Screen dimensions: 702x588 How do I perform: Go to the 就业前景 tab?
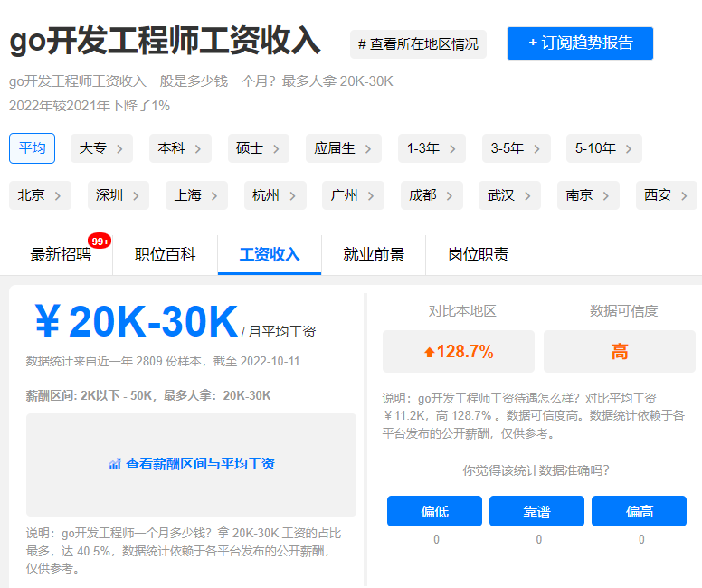tap(374, 254)
